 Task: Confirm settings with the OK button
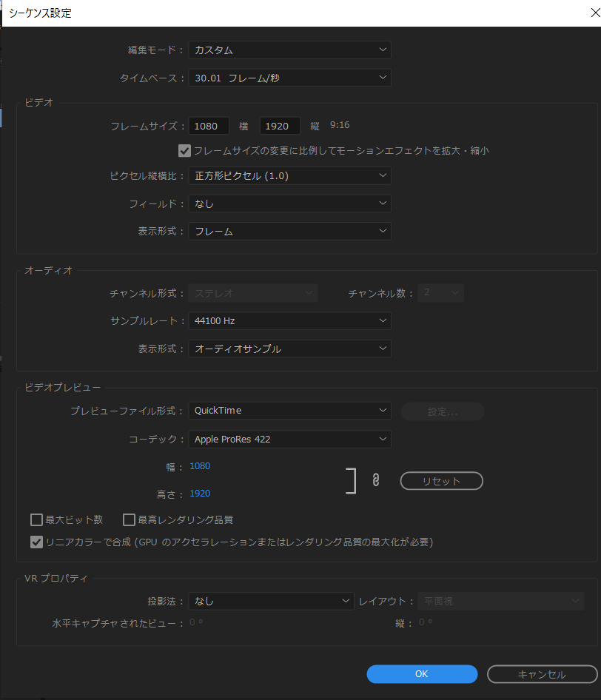click(422, 674)
